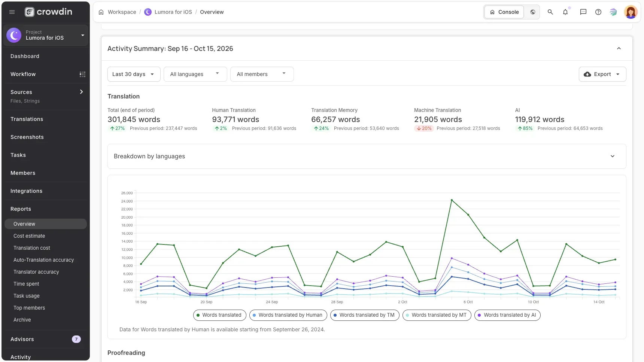Open the Last 30 days period dropdown
This screenshot has width=644, height=362.
(x=134, y=74)
